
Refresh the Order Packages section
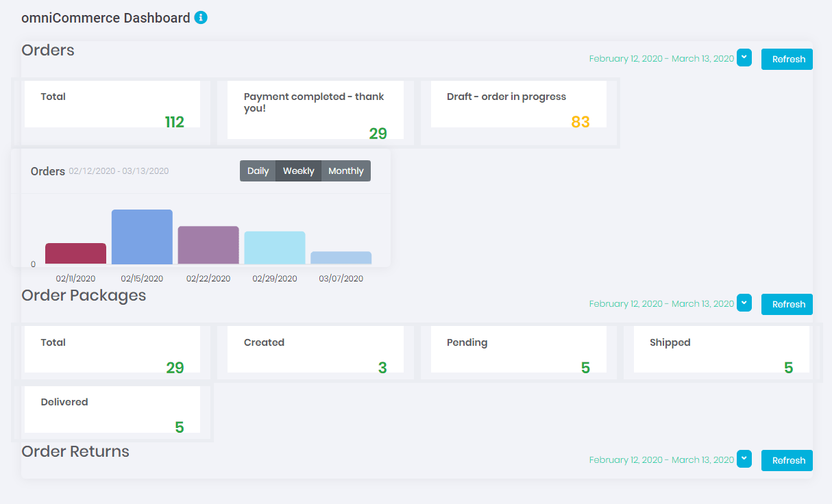787,304
